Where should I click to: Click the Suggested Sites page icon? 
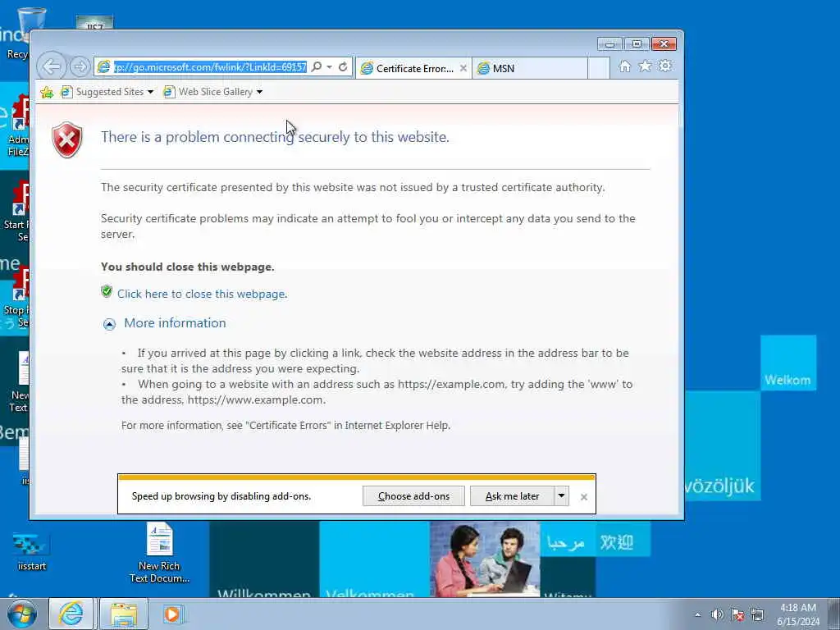tap(66, 92)
